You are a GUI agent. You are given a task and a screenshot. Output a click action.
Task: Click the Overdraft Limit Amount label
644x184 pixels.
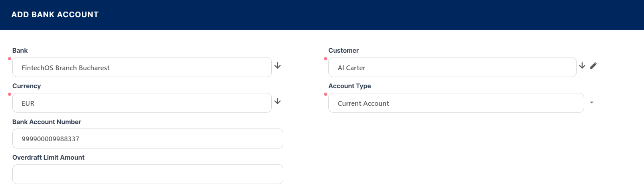pyautogui.click(x=48, y=158)
